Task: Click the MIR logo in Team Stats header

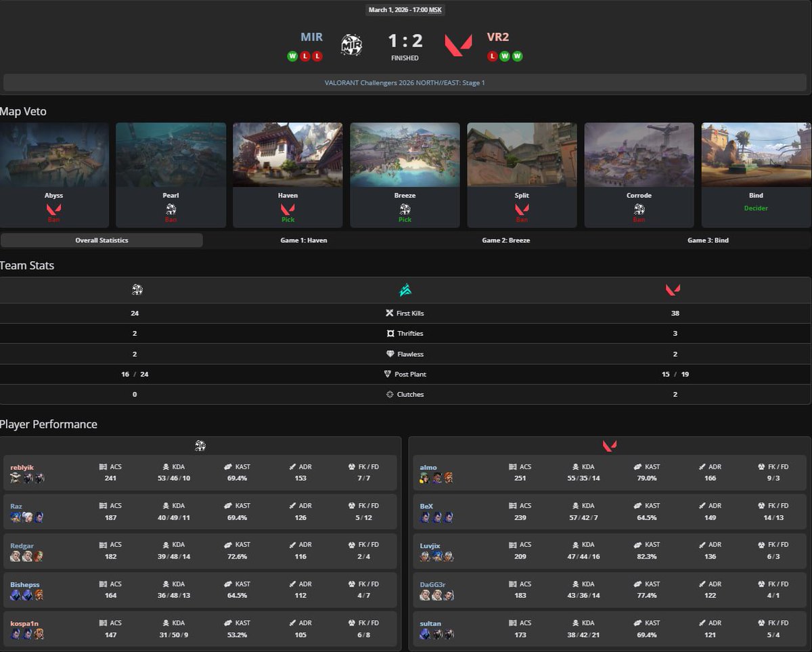Action: (137, 290)
